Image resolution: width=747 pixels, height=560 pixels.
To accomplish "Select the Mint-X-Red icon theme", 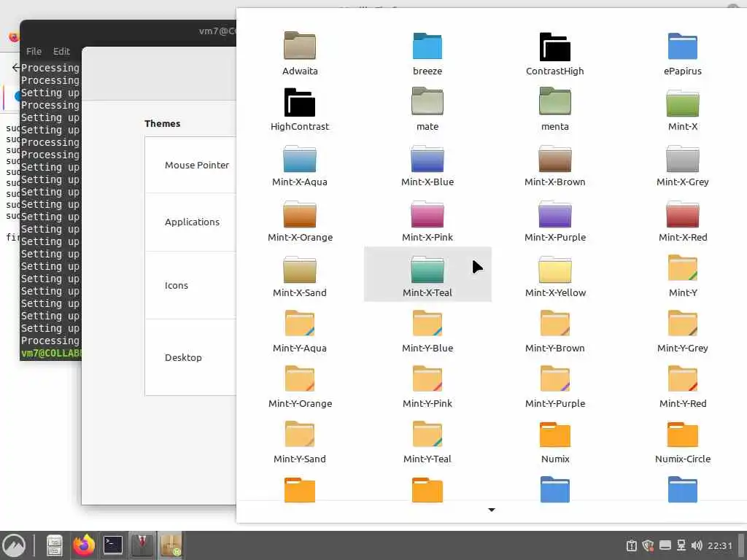I will point(683,219).
